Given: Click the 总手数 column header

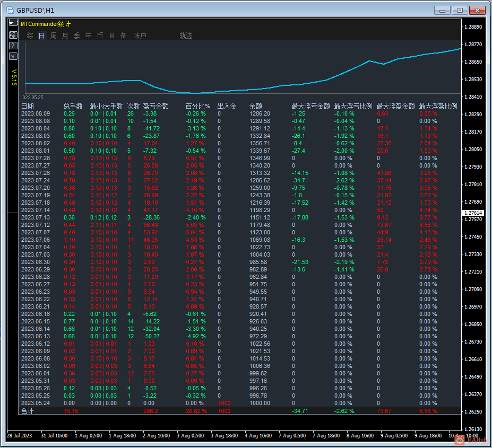Looking at the screenshot, I should (x=73, y=106).
